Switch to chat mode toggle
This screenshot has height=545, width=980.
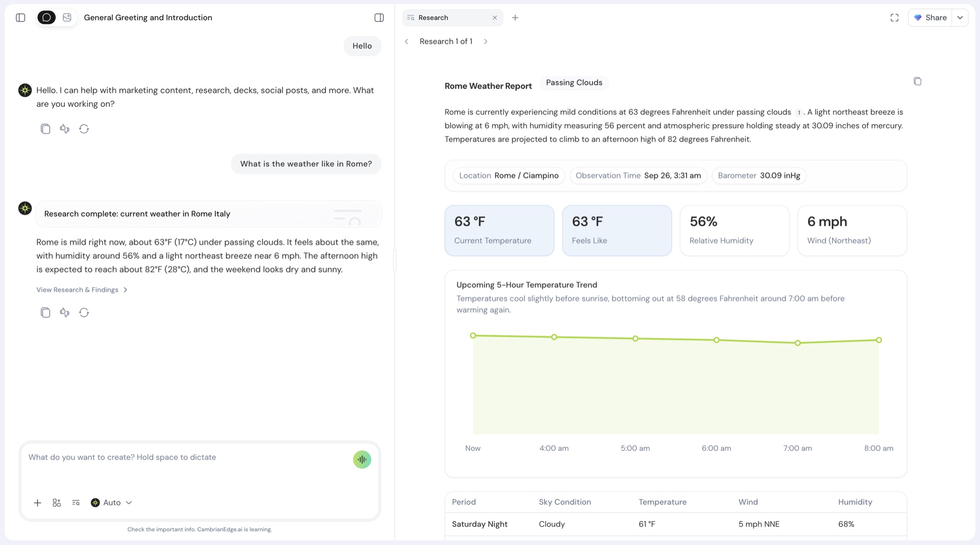pos(47,18)
